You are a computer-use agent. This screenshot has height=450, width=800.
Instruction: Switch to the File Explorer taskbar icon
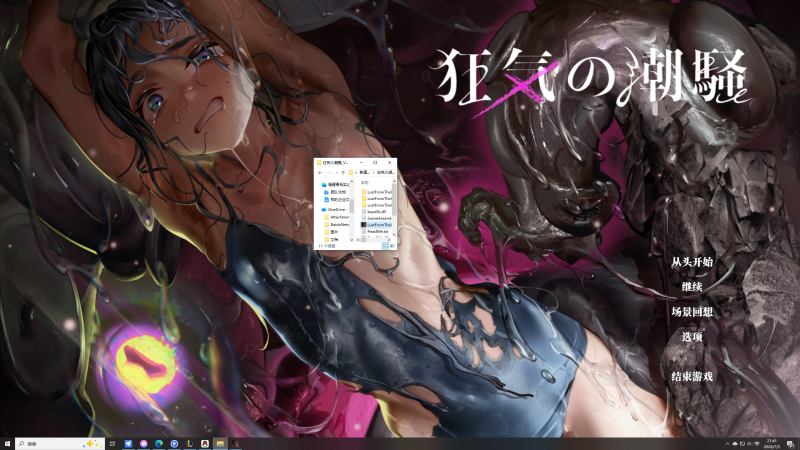(220, 444)
